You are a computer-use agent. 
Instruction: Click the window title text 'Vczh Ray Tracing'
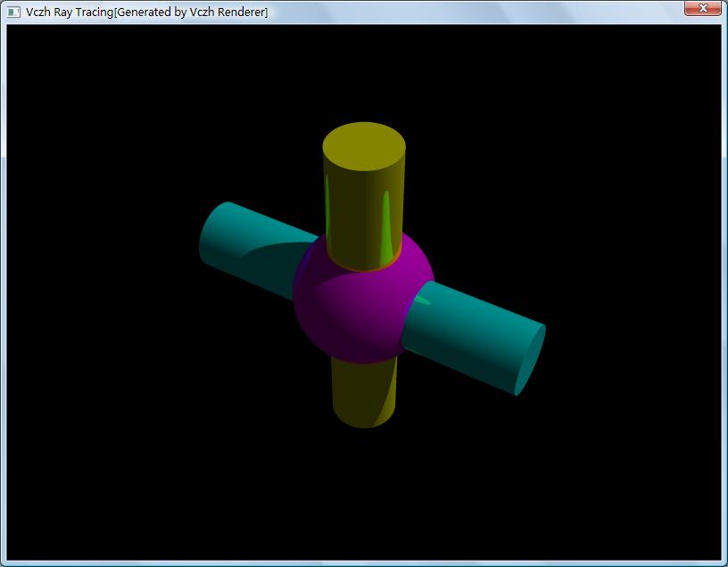tap(70, 12)
